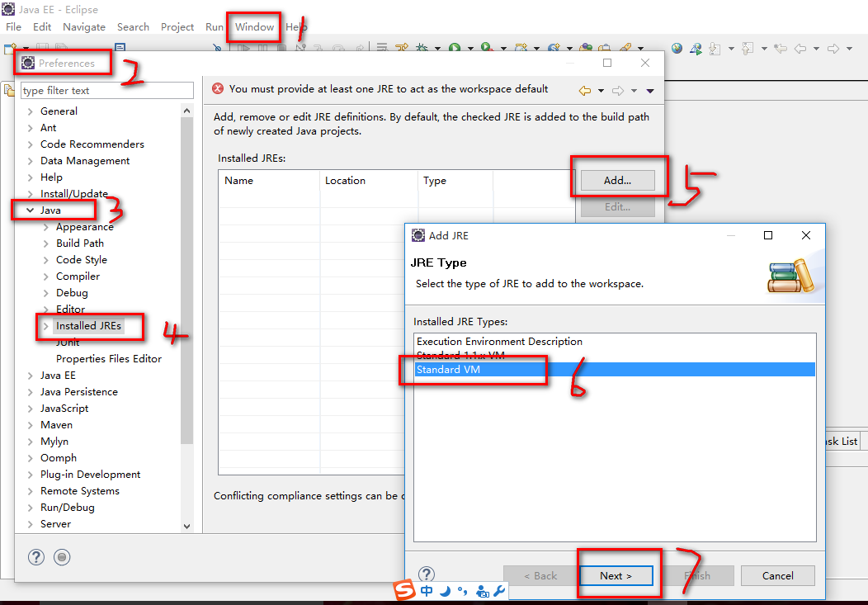Screen dimensions: 868x605
Task: Open help in the Add JRE dialog
Action: (427, 574)
